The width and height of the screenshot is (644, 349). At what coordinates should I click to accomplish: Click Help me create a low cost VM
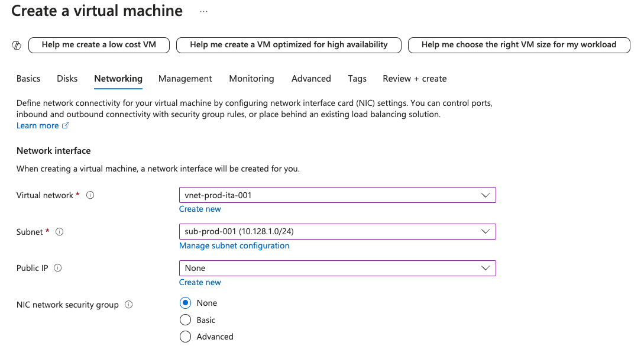[99, 45]
